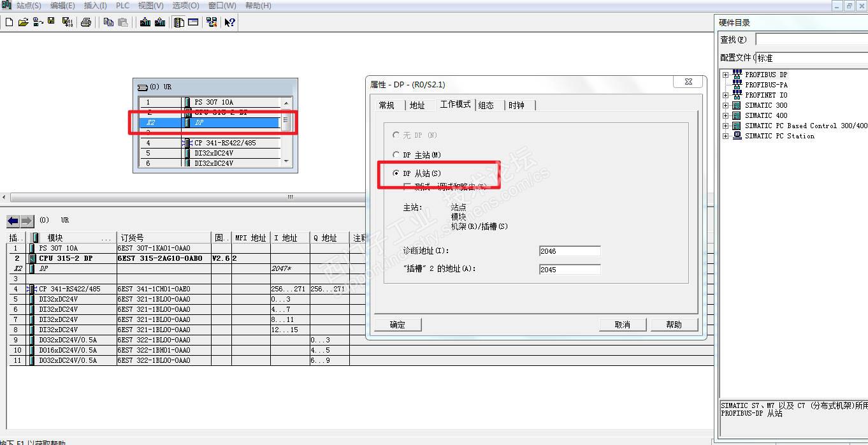Screen dimensions: 868x445
Task: Click the 帮助 (Help) dialog button
Action: coord(674,325)
